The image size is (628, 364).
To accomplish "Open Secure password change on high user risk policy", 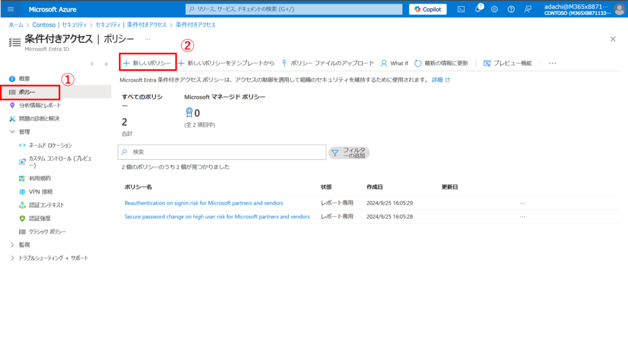I will [x=217, y=217].
